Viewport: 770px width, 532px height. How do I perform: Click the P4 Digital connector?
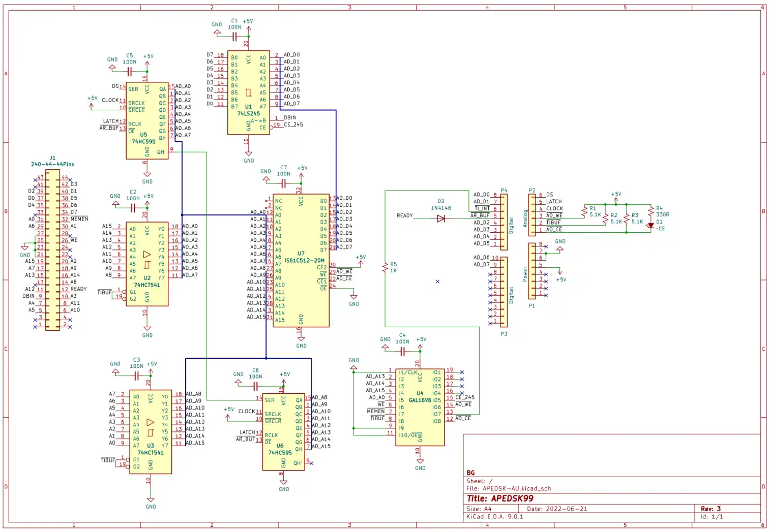[x=504, y=222]
